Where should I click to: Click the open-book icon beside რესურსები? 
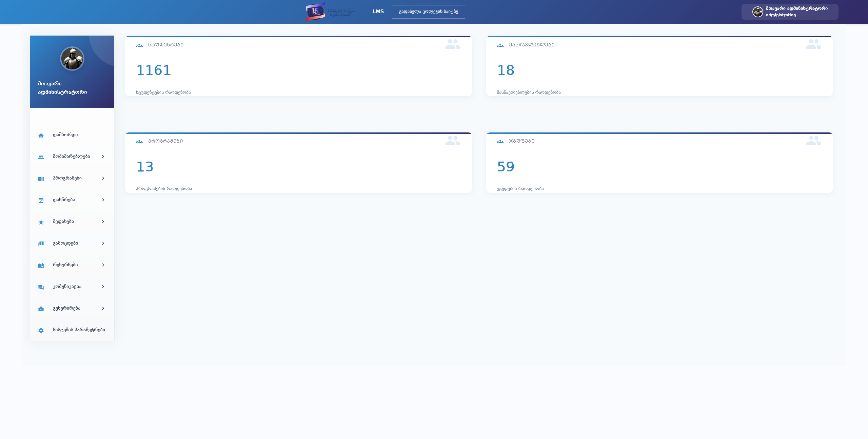pyautogui.click(x=41, y=265)
